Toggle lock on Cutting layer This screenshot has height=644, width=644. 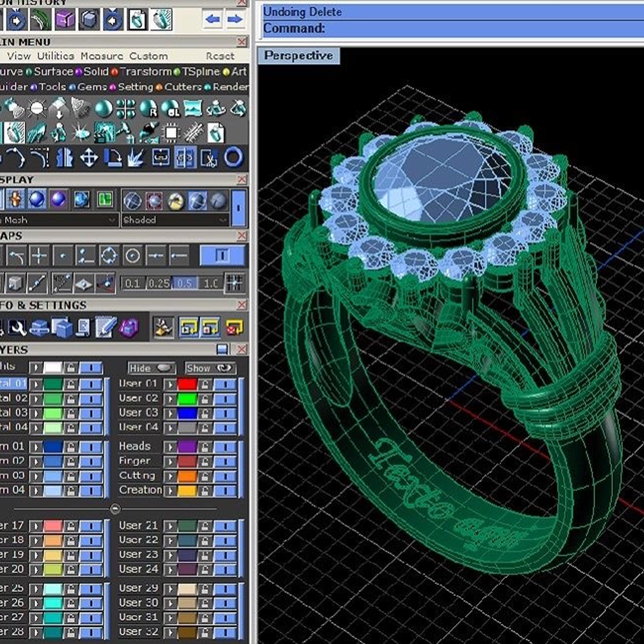204,476
